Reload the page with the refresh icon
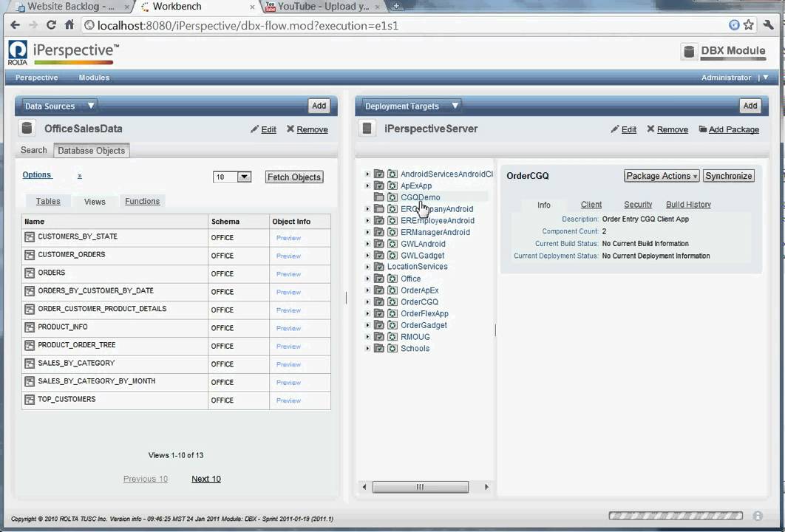 click(51, 25)
